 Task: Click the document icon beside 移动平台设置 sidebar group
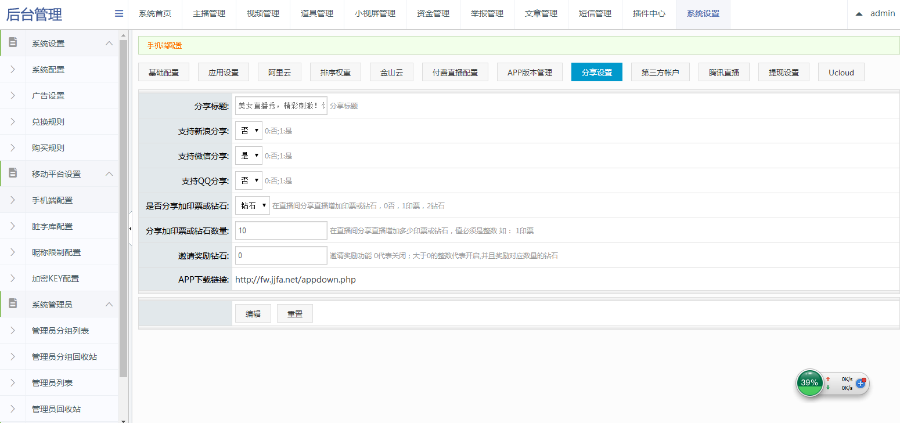[13, 173]
